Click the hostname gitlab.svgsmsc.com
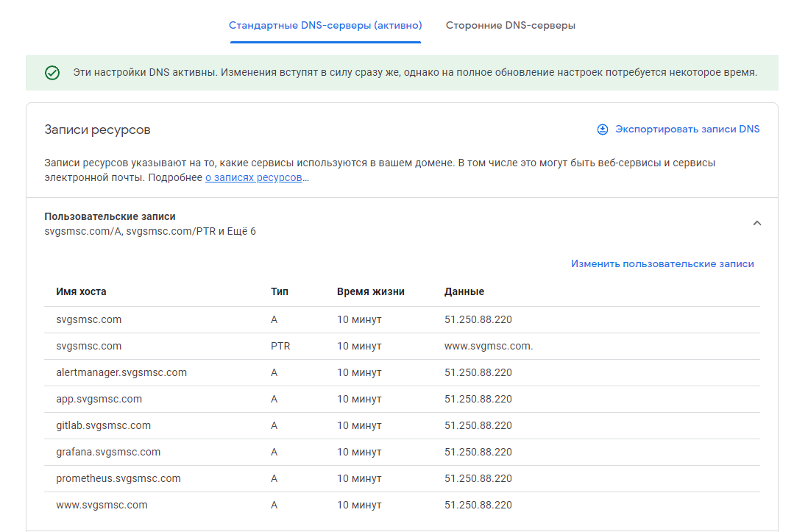Screen dimensions: 808x532 (x=103, y=425)
